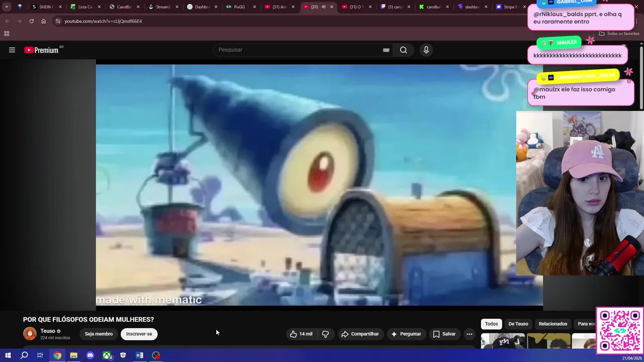Click the youtube.com address bar URL
Viewport: 644px width, 362px height.
tap(103, 21)
